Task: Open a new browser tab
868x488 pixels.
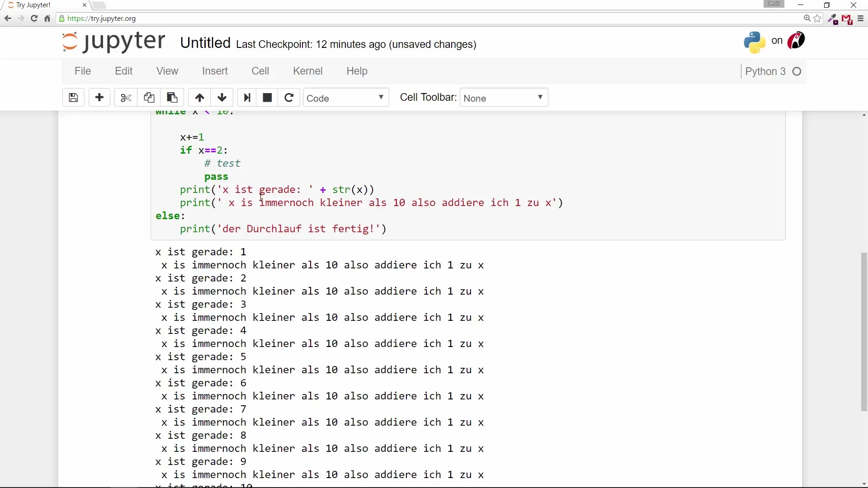Action: click(99, 5)
